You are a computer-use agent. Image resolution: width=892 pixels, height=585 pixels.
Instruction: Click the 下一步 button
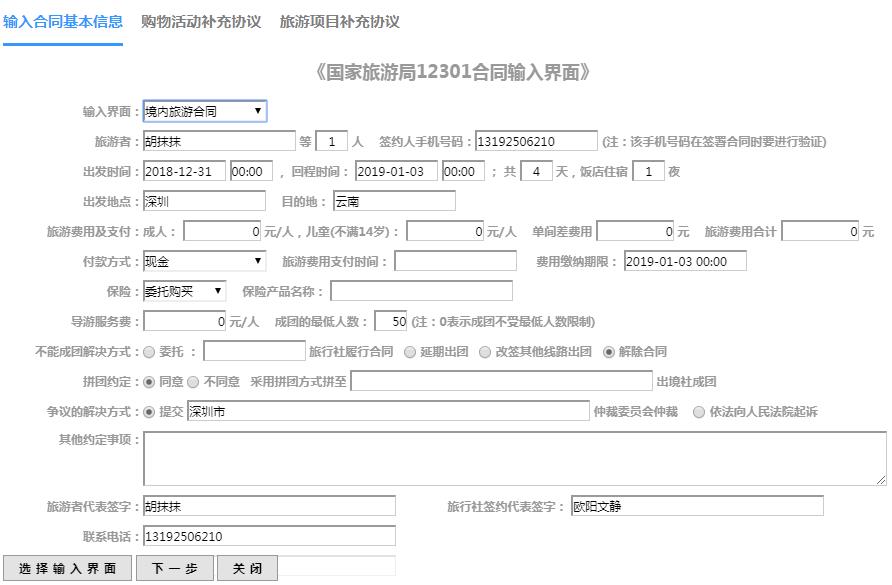(x=175, y=568)
